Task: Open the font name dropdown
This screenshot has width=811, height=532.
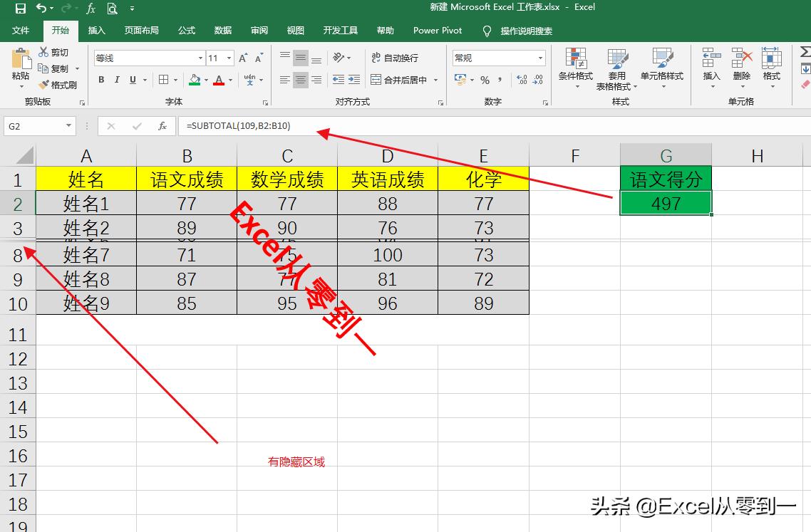Action: pos(200,57)
